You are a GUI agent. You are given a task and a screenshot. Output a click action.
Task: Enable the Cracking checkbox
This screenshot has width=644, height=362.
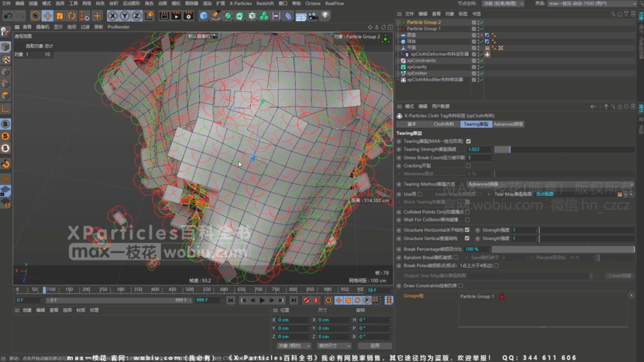[x=468, y=166]
